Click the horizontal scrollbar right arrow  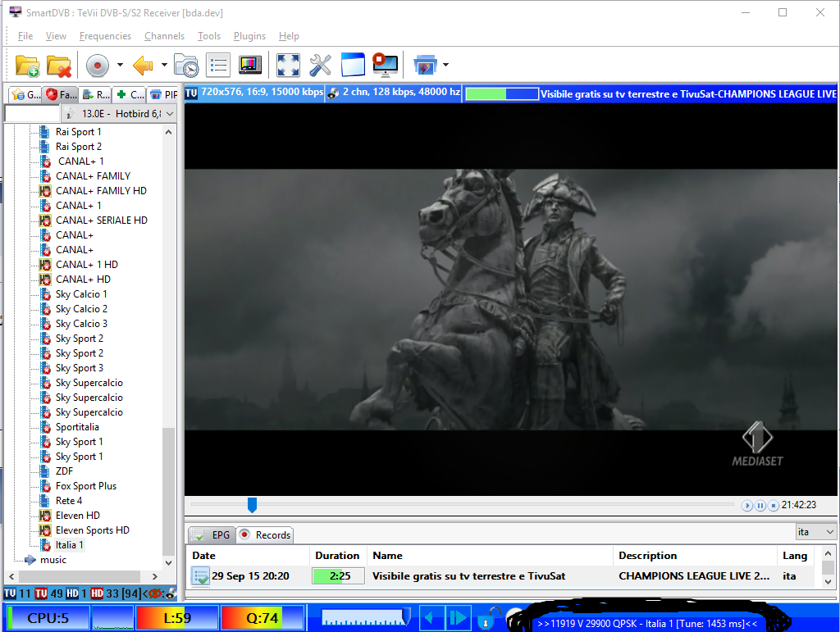click(x=155, y=576)
